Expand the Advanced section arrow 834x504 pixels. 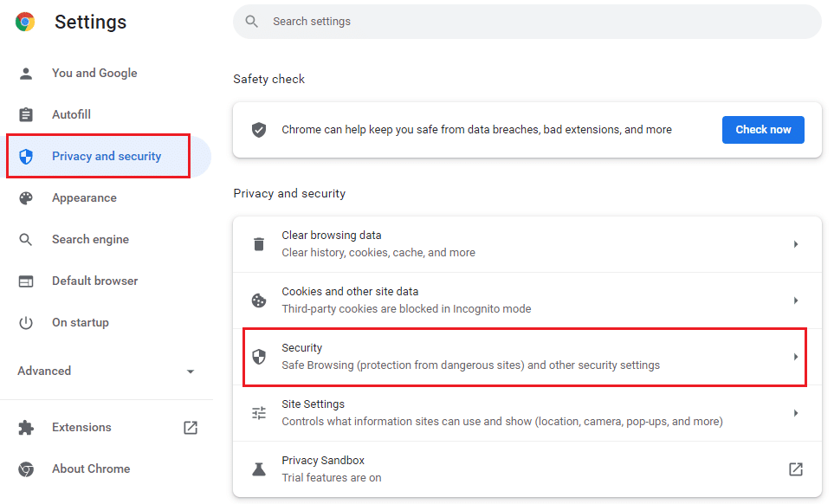[x=191, y=372]
